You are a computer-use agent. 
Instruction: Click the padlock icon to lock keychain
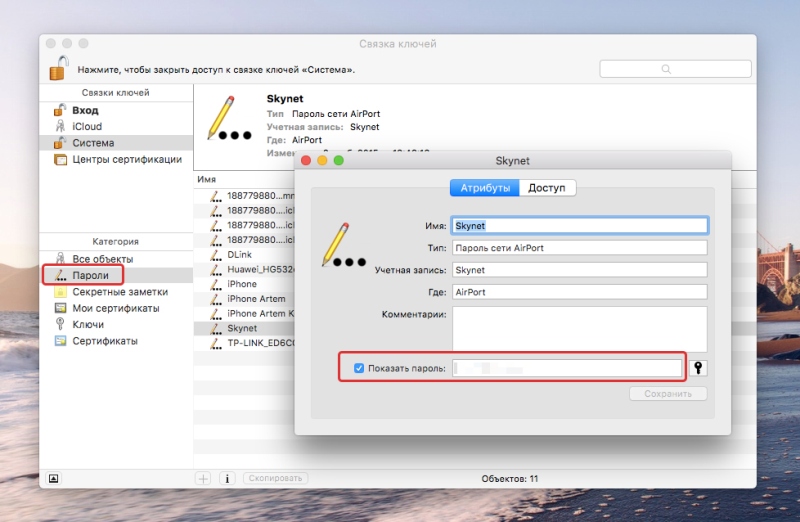59,68
